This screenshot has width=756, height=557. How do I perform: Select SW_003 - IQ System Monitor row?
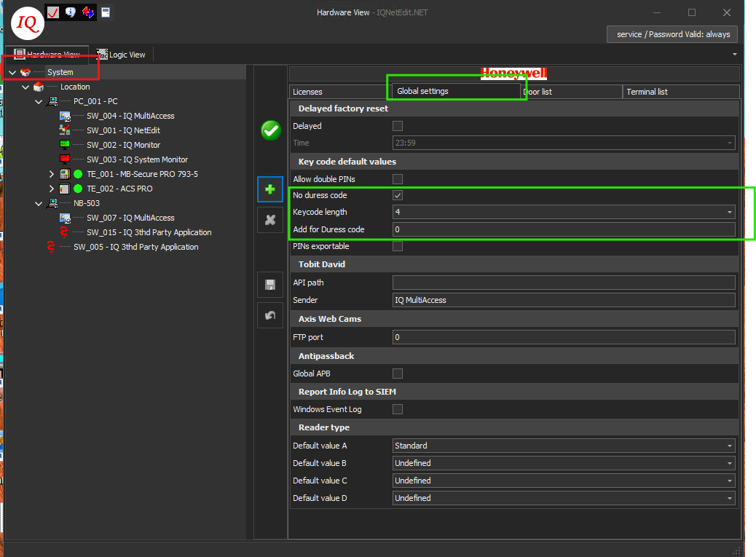pos(138,159)
